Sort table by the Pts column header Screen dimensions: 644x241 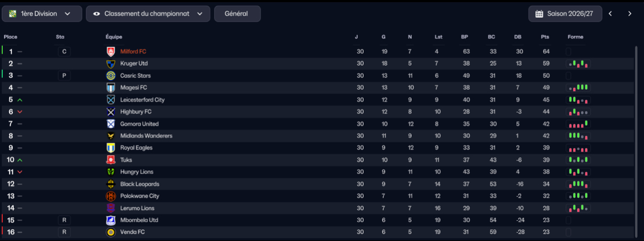point(545,37)
